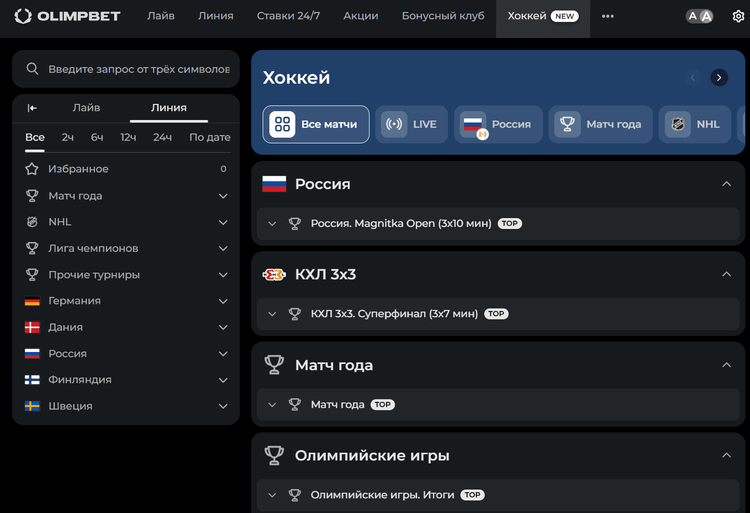Open the Бонусный клуб menu item
Image resolution: width=750 pixels, height=513 pixels.
coord(442,17)
